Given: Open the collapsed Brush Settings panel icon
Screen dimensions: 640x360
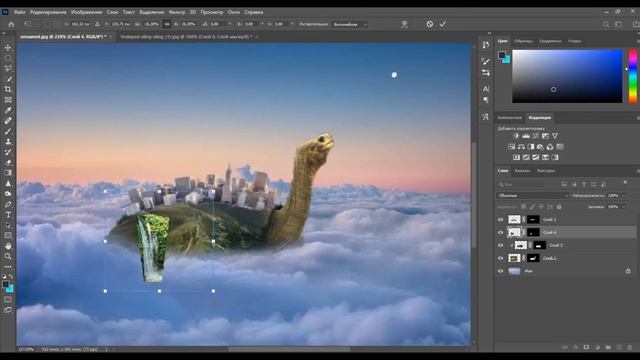Looking at the screenshot, I should click(x=485, y=61).
